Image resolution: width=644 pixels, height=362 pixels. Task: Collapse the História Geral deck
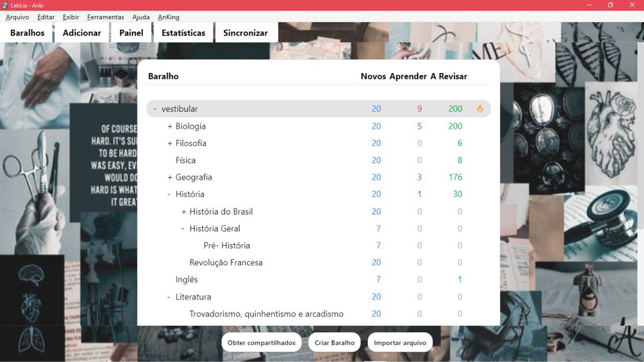(x=183, y=228)
